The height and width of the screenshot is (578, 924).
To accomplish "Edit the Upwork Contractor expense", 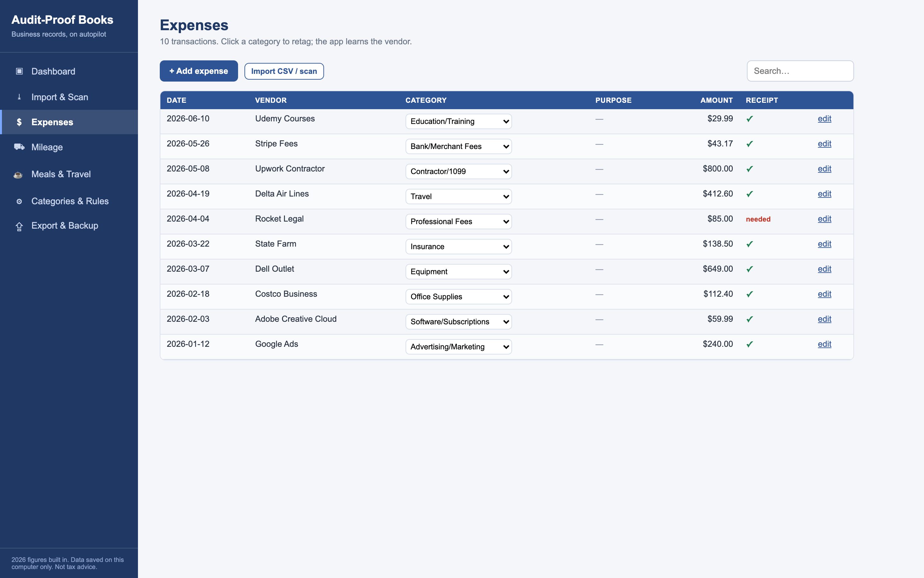I will coord(824,169).
